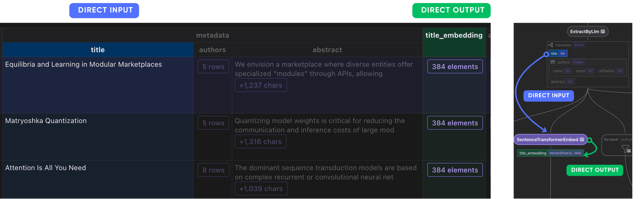The image size is (644, 199).
Task: Click the Str type badge next to title
Action: 563,54
